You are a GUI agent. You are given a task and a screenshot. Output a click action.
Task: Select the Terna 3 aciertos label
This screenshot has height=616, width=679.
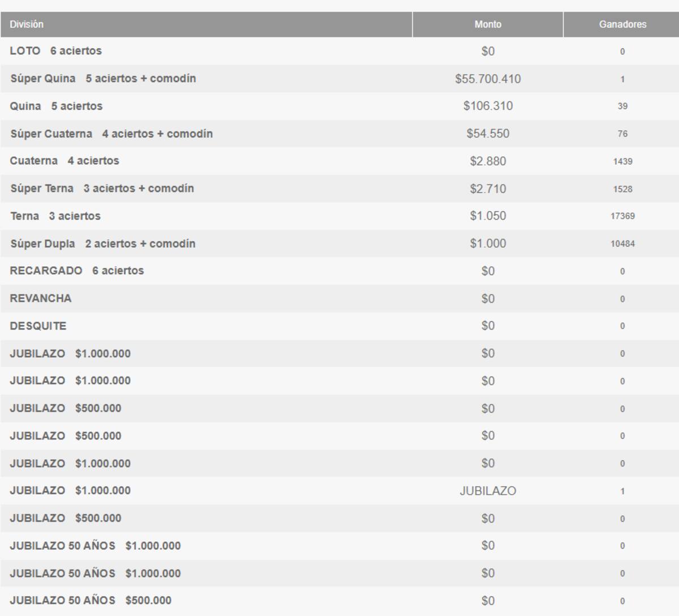[55, 216]
